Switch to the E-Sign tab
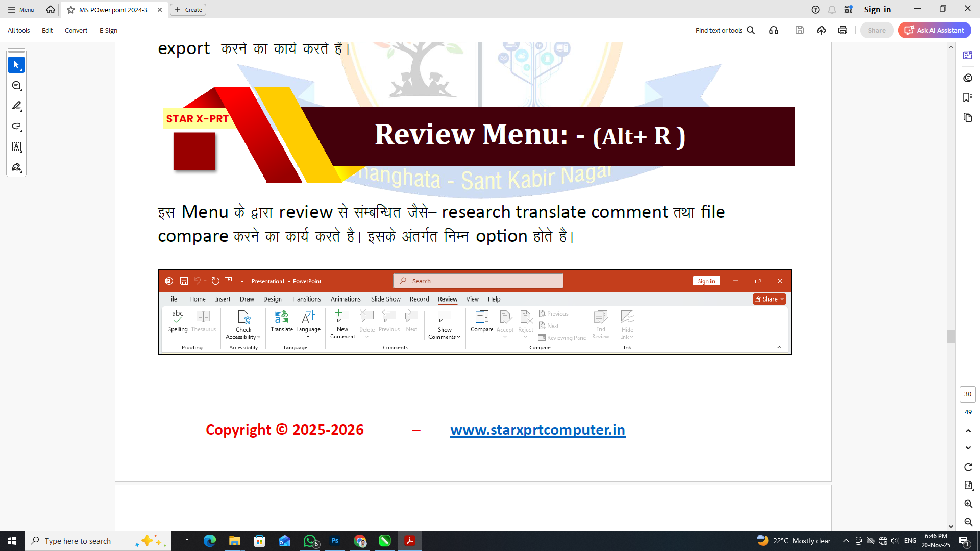The image size is (980, 551). pyautogui.click(x=108, y=30)
